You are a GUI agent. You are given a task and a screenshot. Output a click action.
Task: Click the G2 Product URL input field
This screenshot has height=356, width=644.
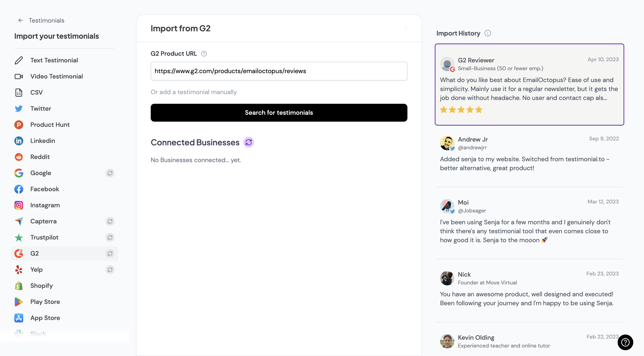(x=279, y=71)
